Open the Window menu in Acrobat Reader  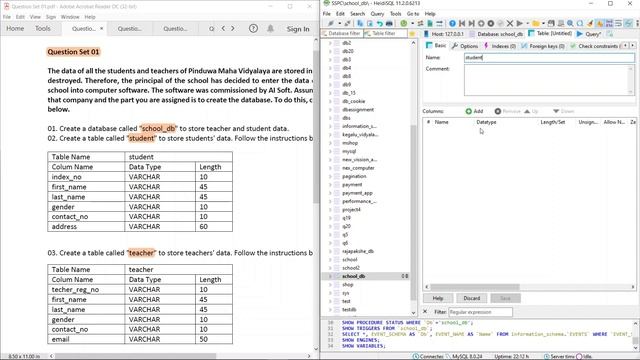point(70,17)
